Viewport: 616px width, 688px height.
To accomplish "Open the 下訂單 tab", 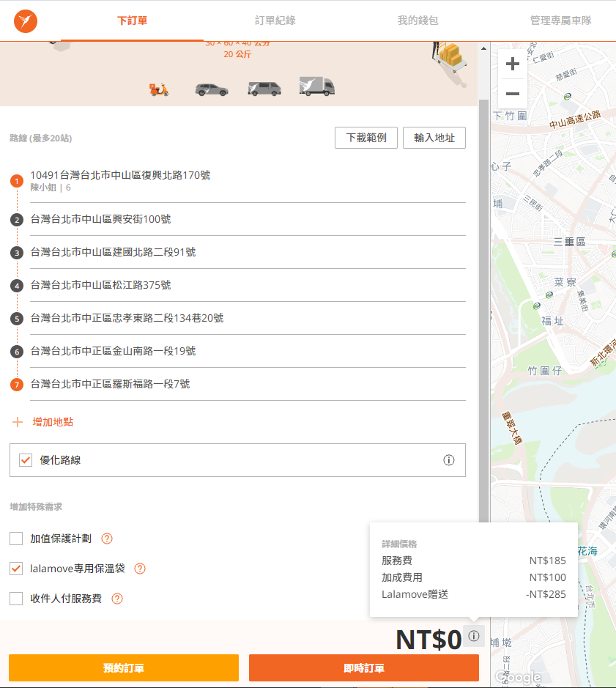I will pos(132,21).
